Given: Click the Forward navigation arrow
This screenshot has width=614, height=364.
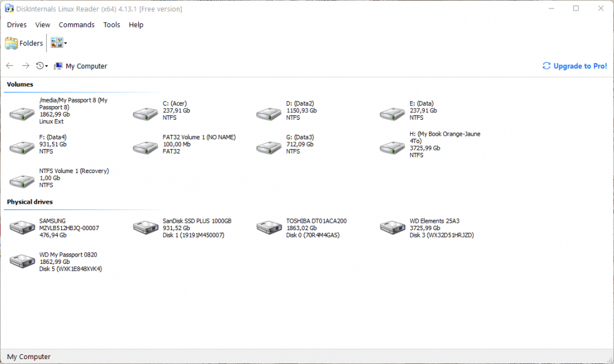Looking at the screenshot, I should point(25,66).
